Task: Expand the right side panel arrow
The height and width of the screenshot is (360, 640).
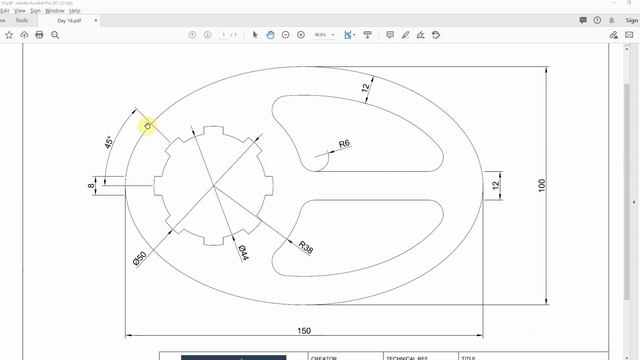Action: (634, 202)
